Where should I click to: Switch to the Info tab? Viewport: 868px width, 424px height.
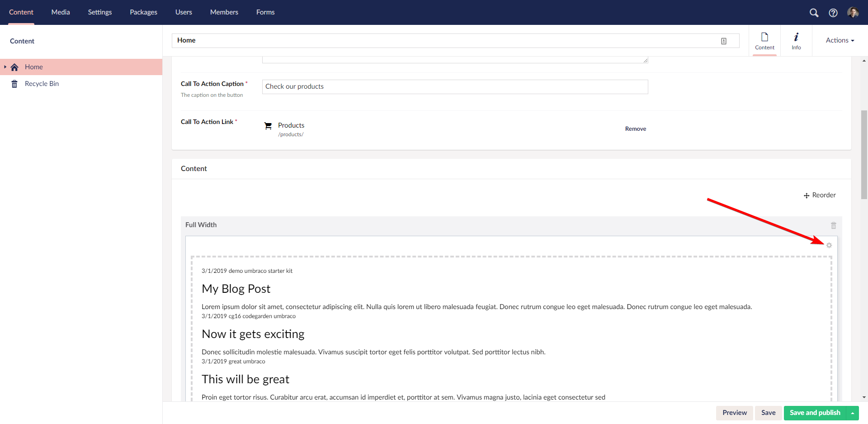tap(796, 40)
